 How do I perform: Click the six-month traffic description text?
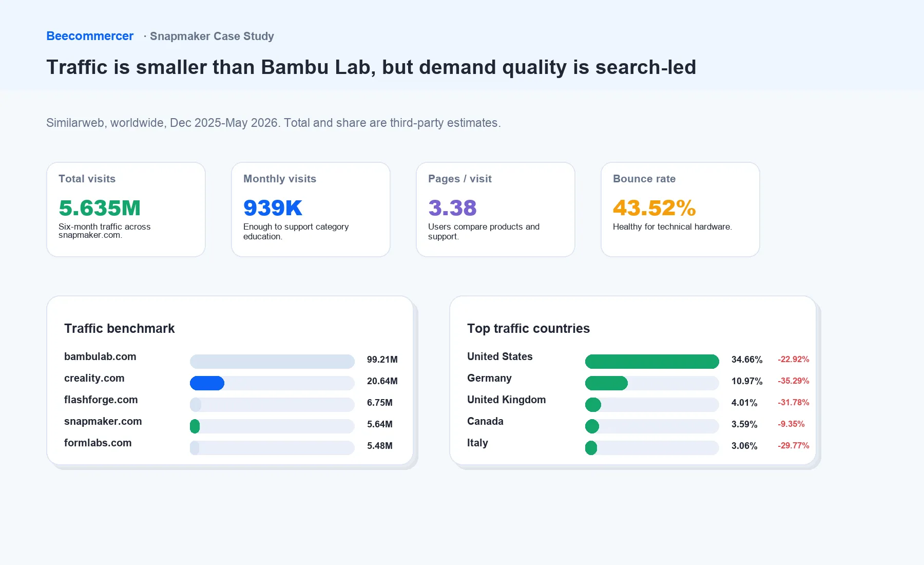(x=104, y=231)
